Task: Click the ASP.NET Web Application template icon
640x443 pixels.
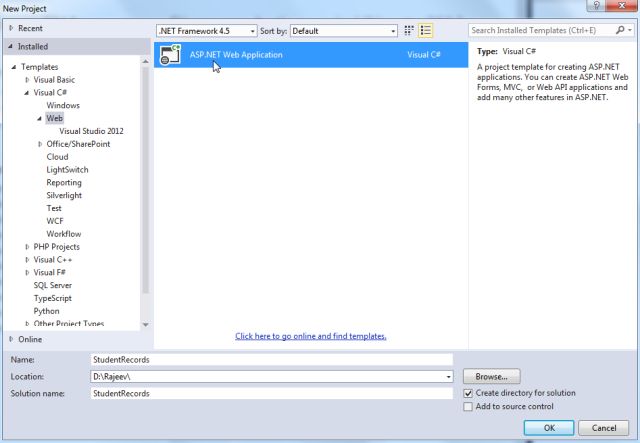Action: tap(170, 55)
